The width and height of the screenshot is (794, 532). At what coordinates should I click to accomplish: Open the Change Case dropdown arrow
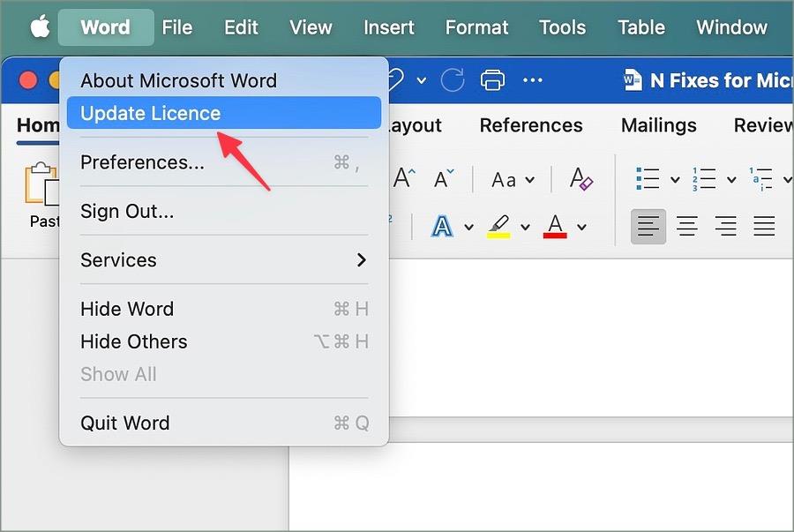529,180
